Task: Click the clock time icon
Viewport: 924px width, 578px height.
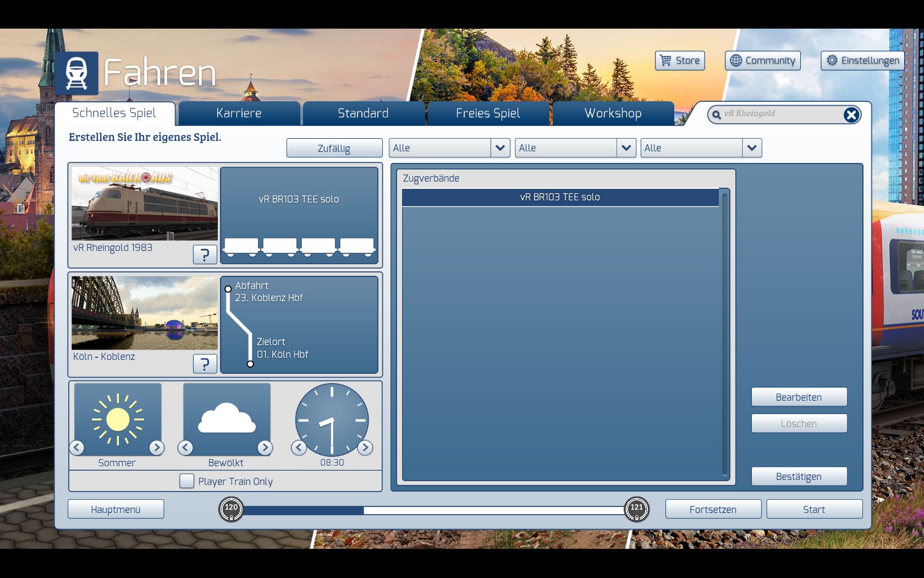Action: [332, 419]
